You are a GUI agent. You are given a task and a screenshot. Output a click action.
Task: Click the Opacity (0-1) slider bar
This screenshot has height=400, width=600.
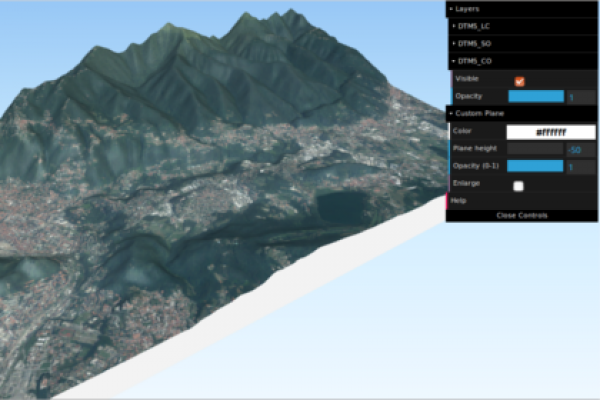[x=536, y=166]
